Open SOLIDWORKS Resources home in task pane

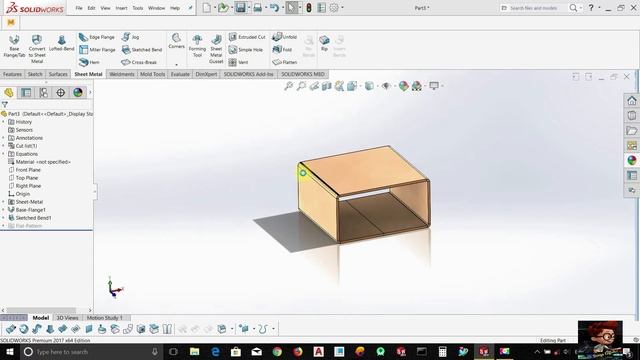[x=632, y=100]
